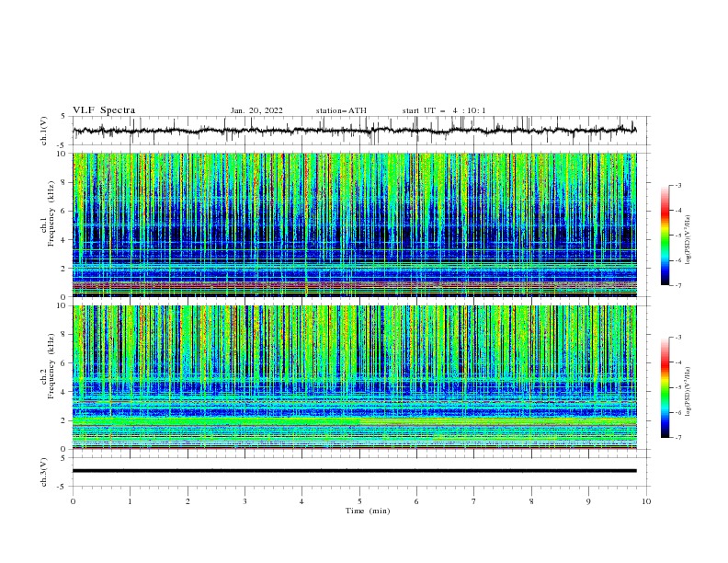Click the ch.2 spectrogram plot area
Viewport: 728px width, 563px height.
355,377
